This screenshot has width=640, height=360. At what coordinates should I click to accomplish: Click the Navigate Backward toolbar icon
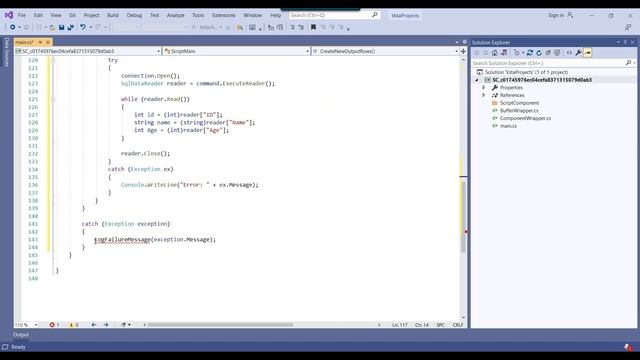point(13,27)
